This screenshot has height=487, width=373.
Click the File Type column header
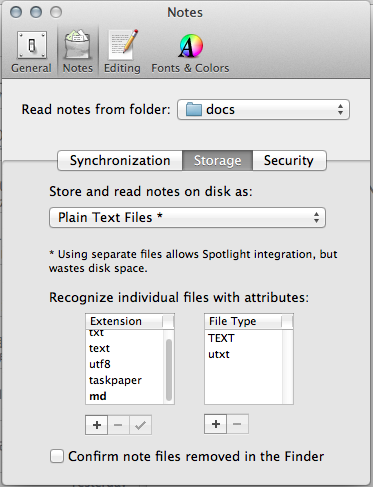(243, 321)
